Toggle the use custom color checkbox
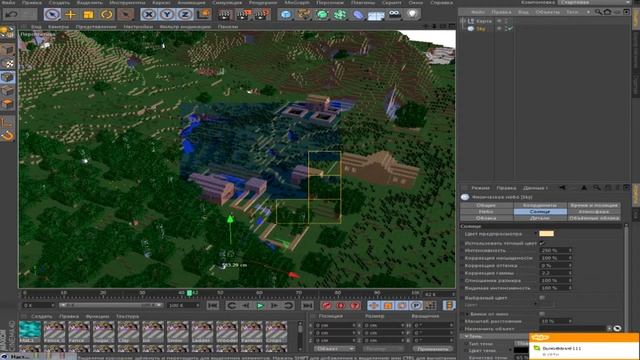Image resolution: width=640 pixels, height=360 pixels. [542, 243]
